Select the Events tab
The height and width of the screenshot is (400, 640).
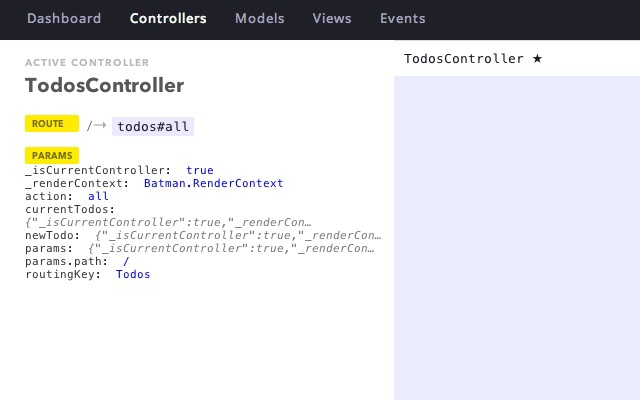coord(402,18)
